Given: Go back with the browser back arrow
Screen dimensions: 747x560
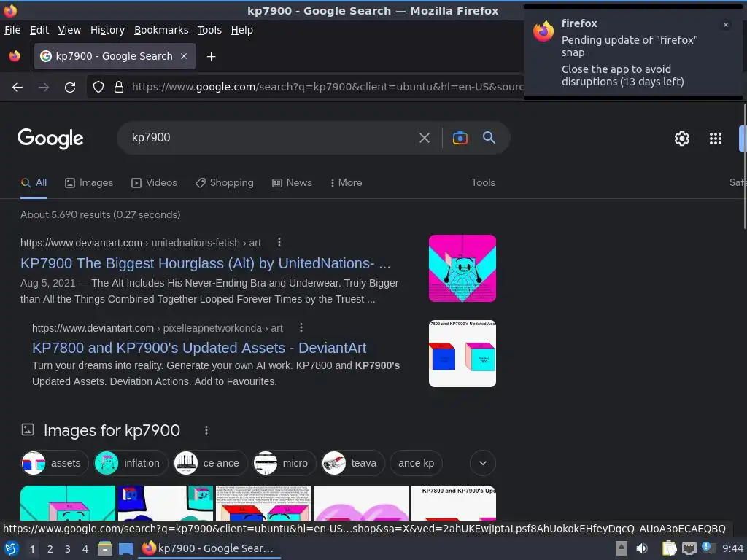Looking at the screenshot, I should (18, 87).
